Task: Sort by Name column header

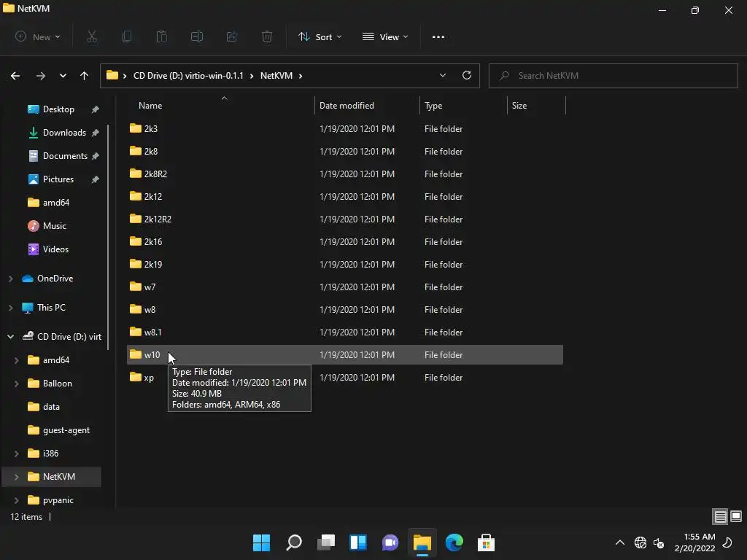Action: 220,105
